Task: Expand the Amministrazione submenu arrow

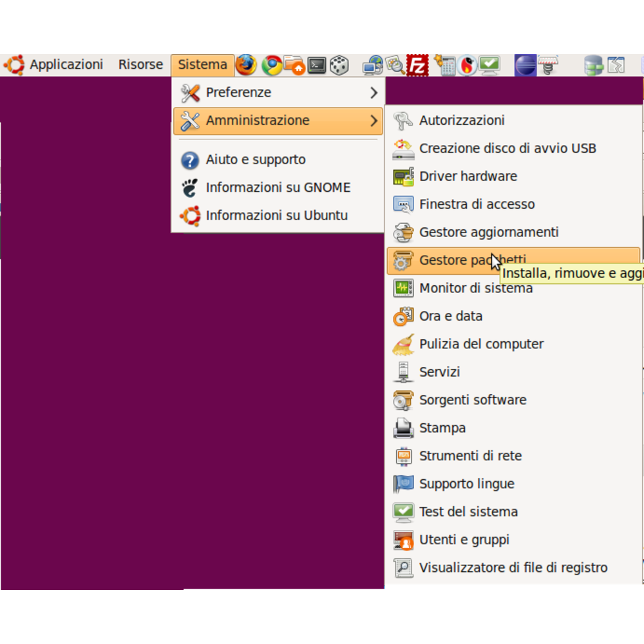Action: coord(374,120)
